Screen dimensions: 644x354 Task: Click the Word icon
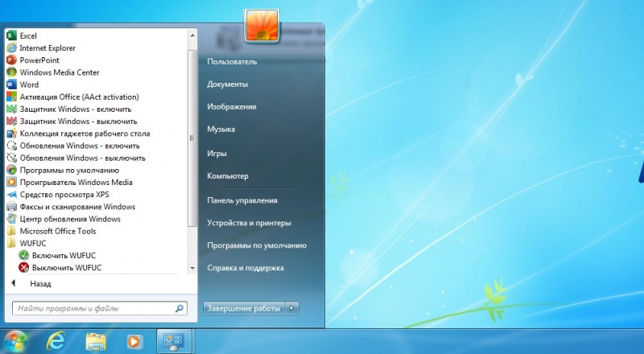click(11, 84)
